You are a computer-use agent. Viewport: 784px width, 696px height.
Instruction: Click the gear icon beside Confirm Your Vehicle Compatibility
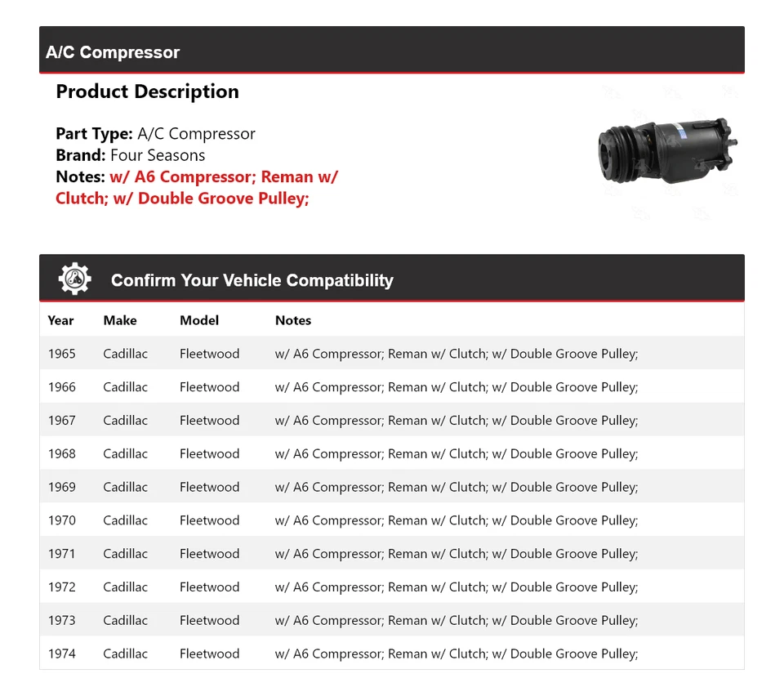pos(75,279)
